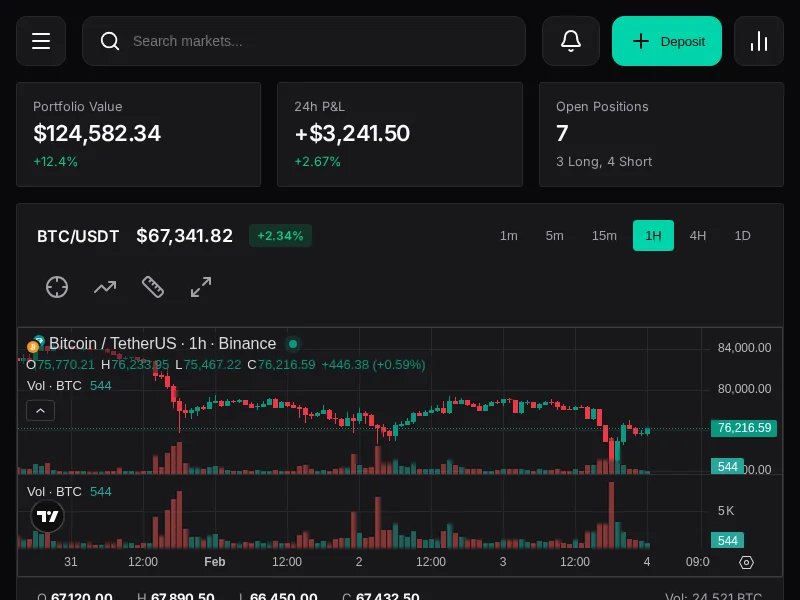
Task: Click the 1H active timeframe button
Action: (653, 236)
